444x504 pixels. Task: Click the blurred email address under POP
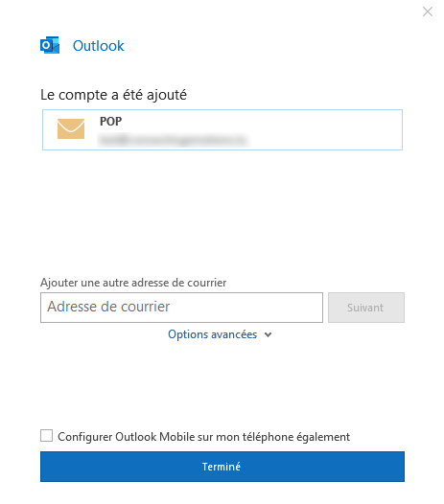(x=174, y=140)
